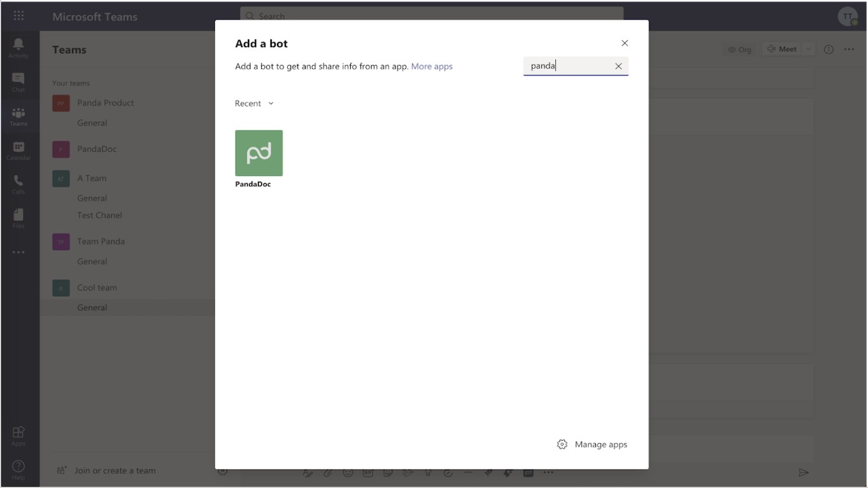This screenshot has height=488, width=868.
Task: Open more sidebar apps ellipsis
Action: click(x=18, y=252)
